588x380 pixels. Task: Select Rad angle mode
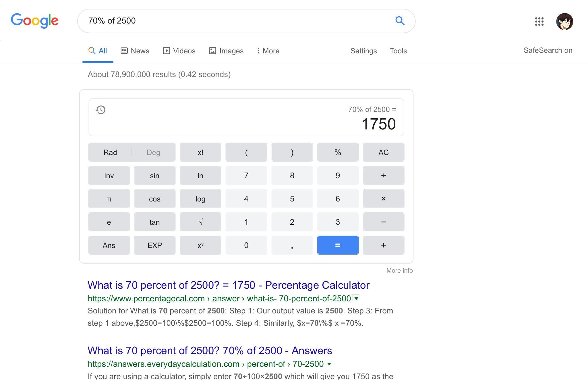110,152
